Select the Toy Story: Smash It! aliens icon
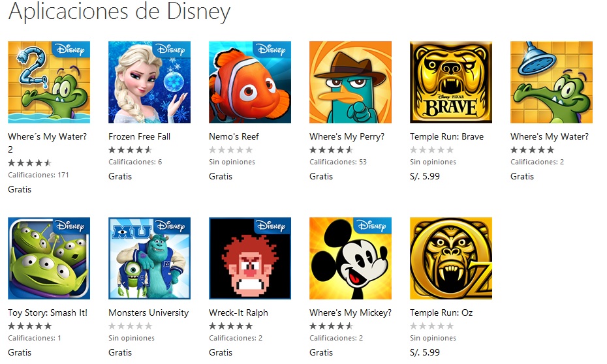The image size is (607, 364). click(49, 258)
